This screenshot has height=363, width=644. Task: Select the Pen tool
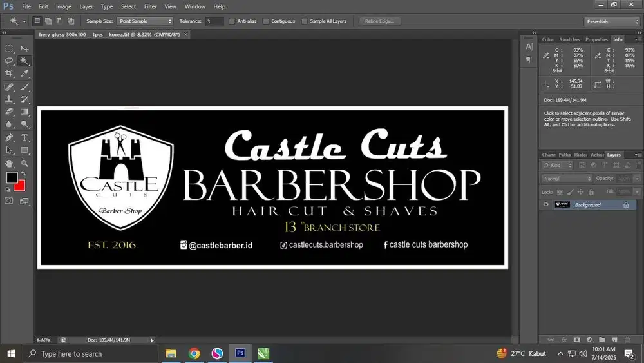[9, 137]
